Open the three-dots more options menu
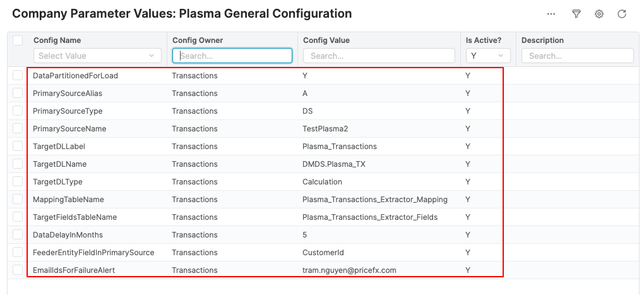Image resolution: width=644 pixels, height=295 pixels. [x=551, y=14]
